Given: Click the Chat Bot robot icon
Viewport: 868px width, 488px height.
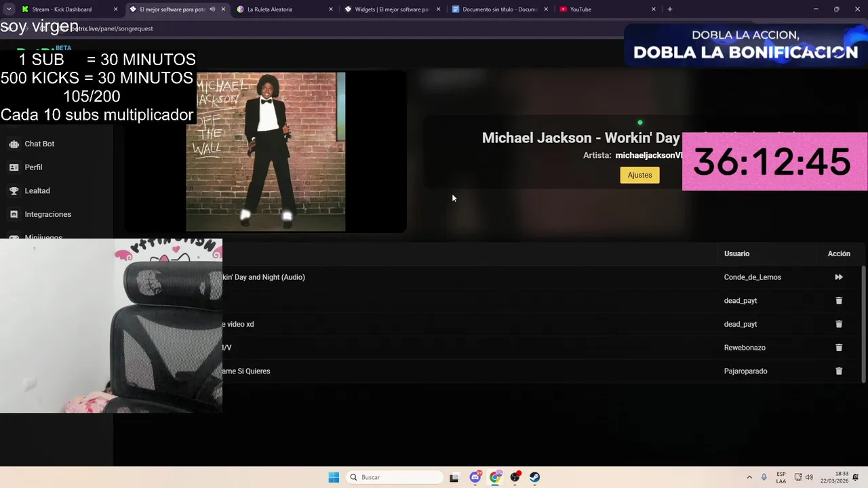Looking at the screenshot, I should click(x=14, y=144).
